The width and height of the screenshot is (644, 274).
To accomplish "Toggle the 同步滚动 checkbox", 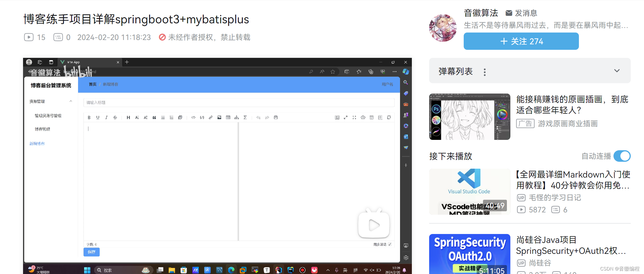I will (x=390, y=244).
